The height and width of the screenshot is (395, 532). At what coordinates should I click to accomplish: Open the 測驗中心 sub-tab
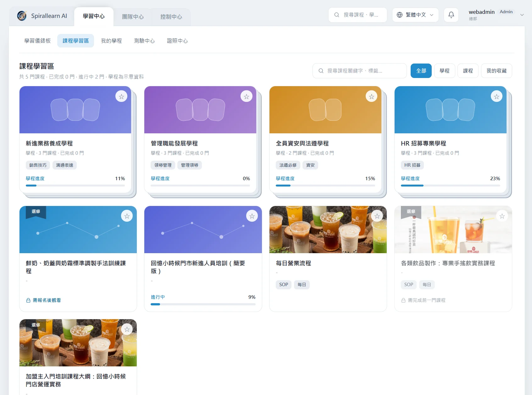pyautogui.click(x=144, y=41)
